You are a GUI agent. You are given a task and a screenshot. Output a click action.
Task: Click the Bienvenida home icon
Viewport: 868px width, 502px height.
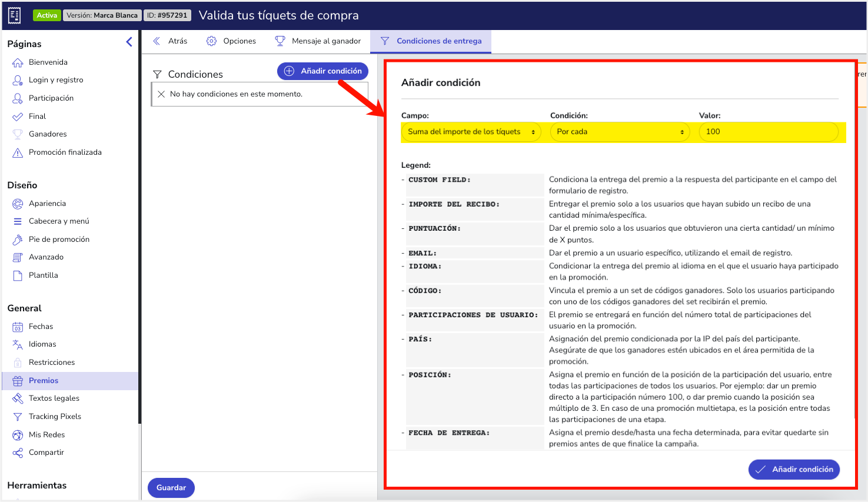coord(18,62)
